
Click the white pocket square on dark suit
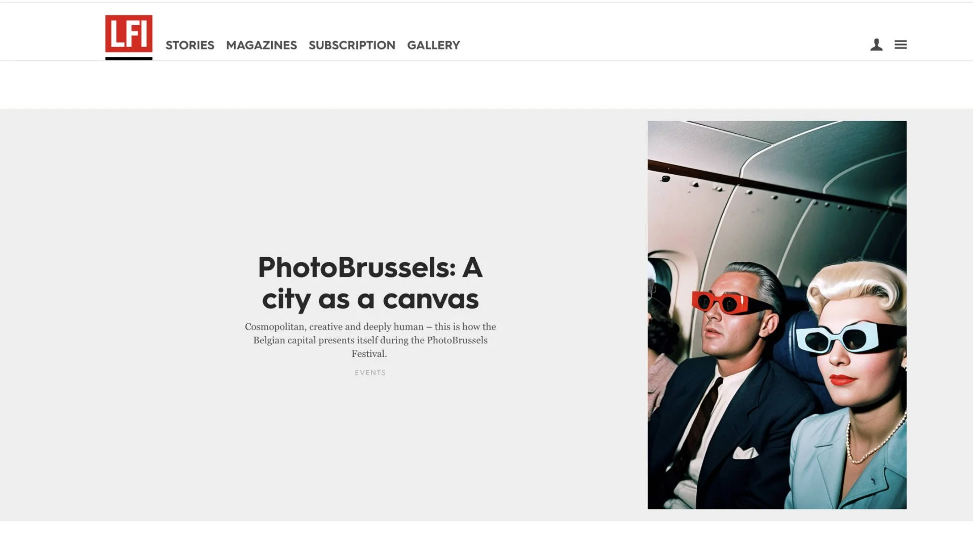tap(745, 452)
